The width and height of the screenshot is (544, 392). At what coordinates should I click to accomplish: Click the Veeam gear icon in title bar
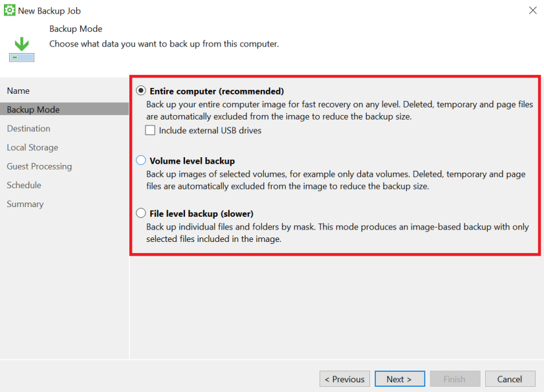pos(9,10)
